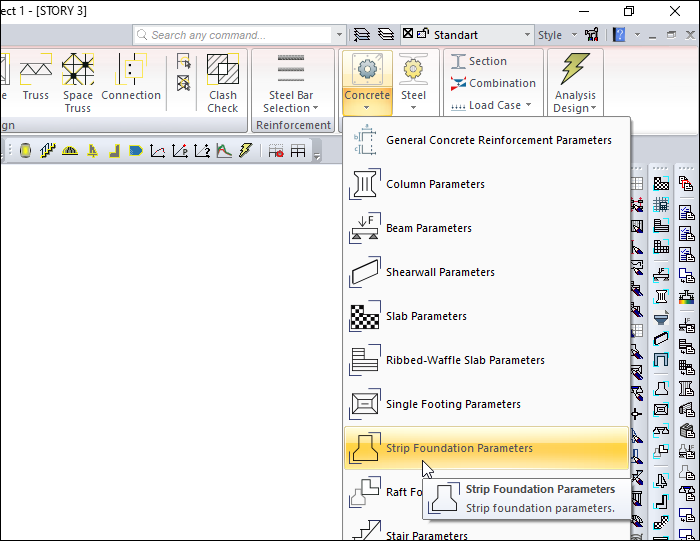Run the Clash Check tool
The height and width of the screenshot is (541, 700).
pos(223,81)
